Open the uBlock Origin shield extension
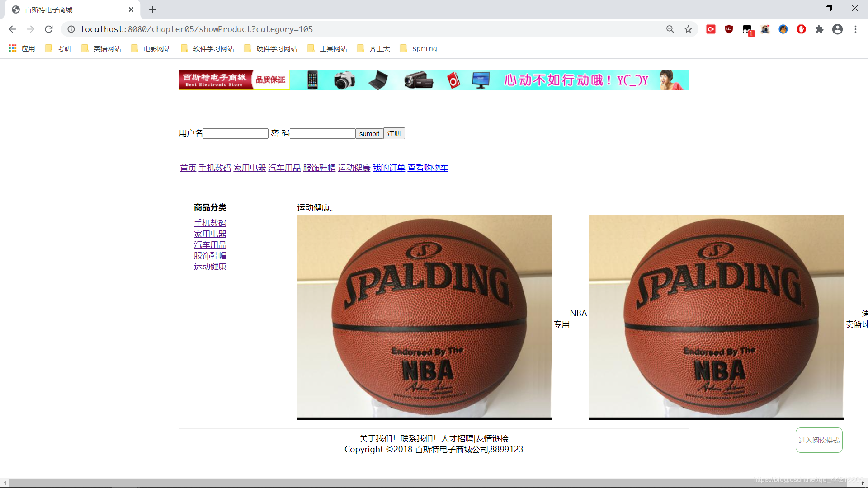Viewport: 868px width, 488px height. pos(729,29)
